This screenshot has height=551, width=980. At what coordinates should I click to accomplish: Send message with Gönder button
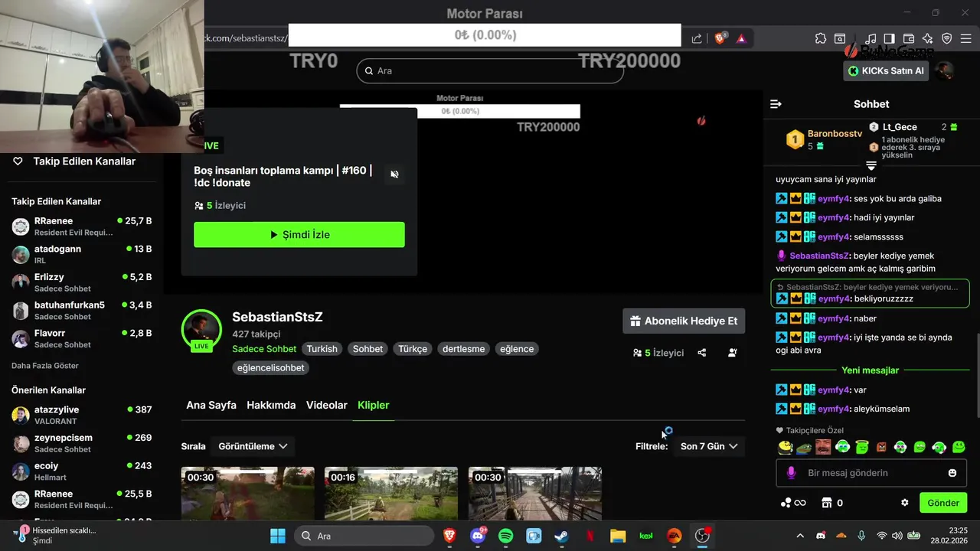(943, 503)
